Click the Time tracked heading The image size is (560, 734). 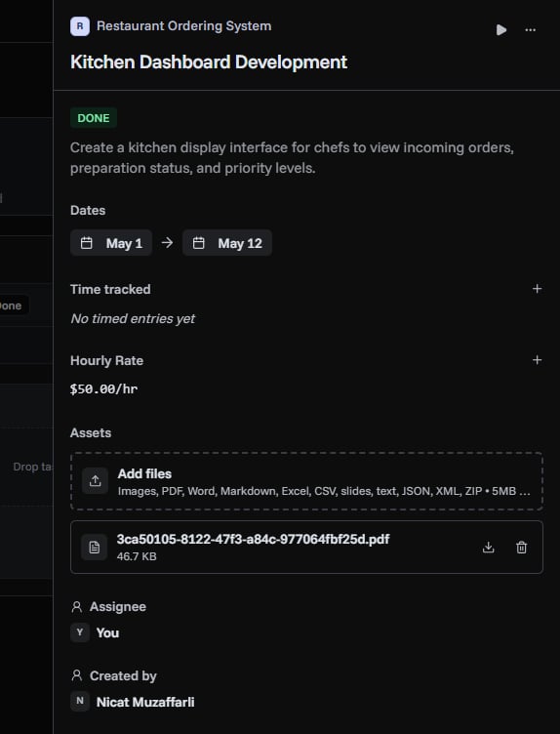[110, 289]
